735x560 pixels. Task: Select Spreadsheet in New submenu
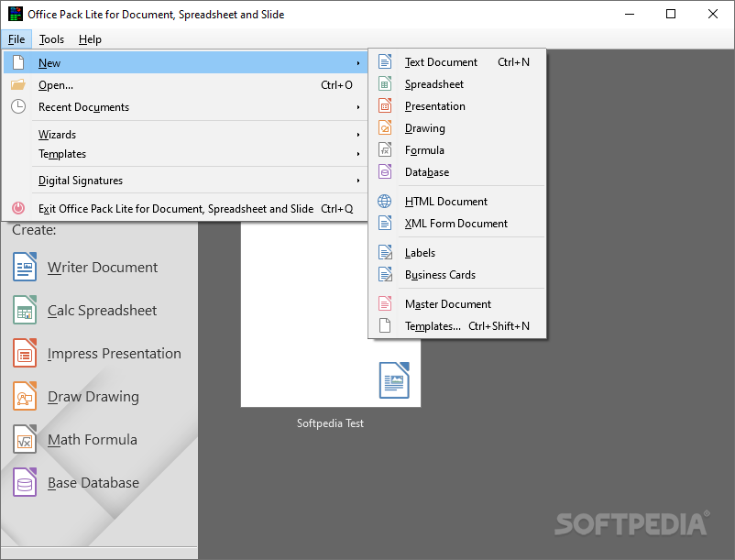click(457, 84)
